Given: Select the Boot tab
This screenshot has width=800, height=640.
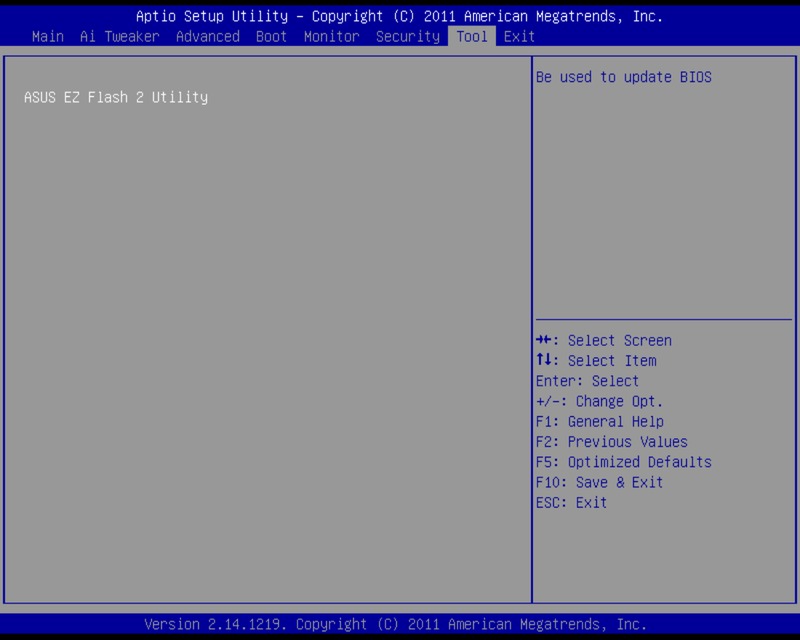Looking at the screenshot, I should (x=271, y=37).
